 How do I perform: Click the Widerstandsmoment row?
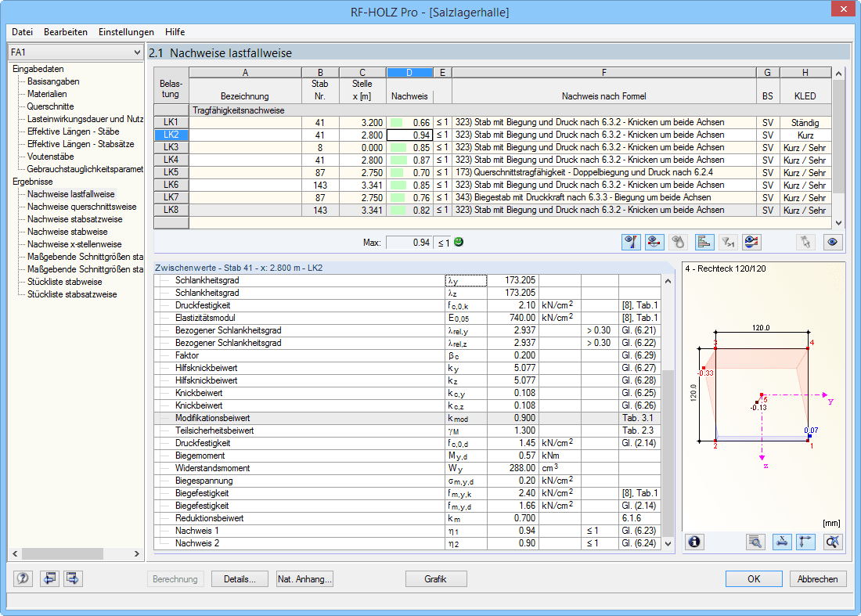tap(408, 468)
